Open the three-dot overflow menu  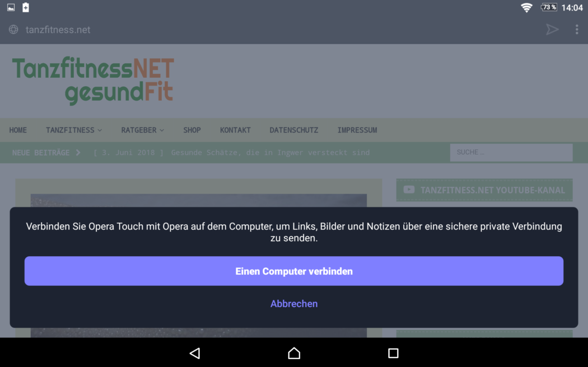pos(577,30)
